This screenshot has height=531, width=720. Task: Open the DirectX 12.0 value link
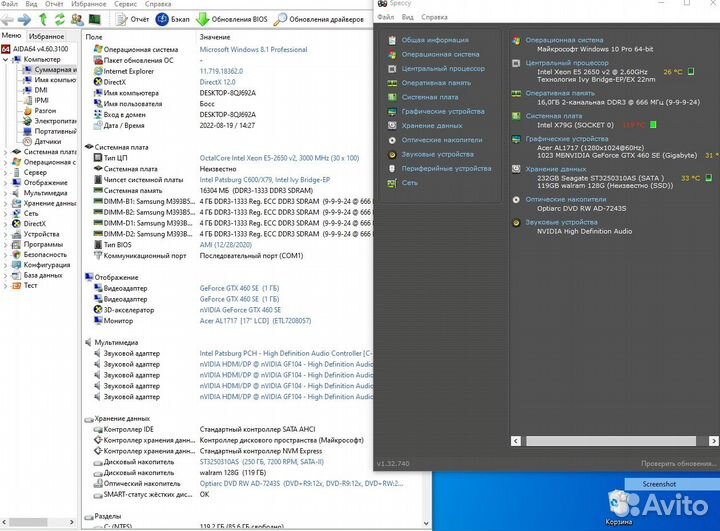pos(217,82)
